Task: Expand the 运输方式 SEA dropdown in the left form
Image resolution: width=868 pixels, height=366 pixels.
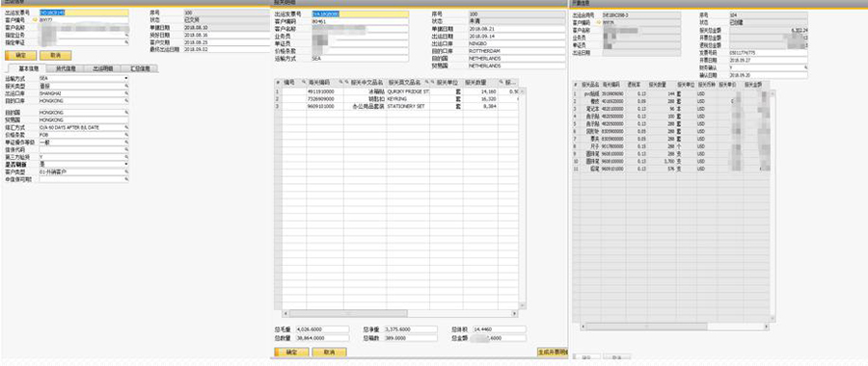Action: click(x=126, y=79)
